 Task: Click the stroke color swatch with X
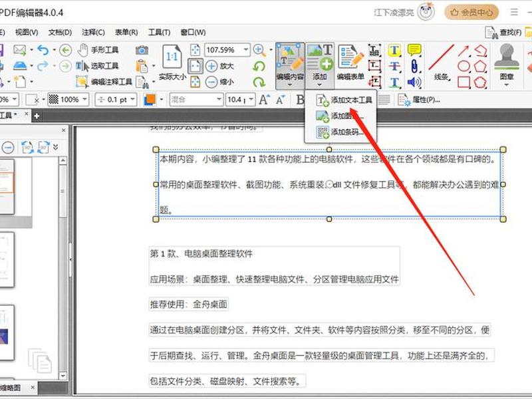[33, 100]
